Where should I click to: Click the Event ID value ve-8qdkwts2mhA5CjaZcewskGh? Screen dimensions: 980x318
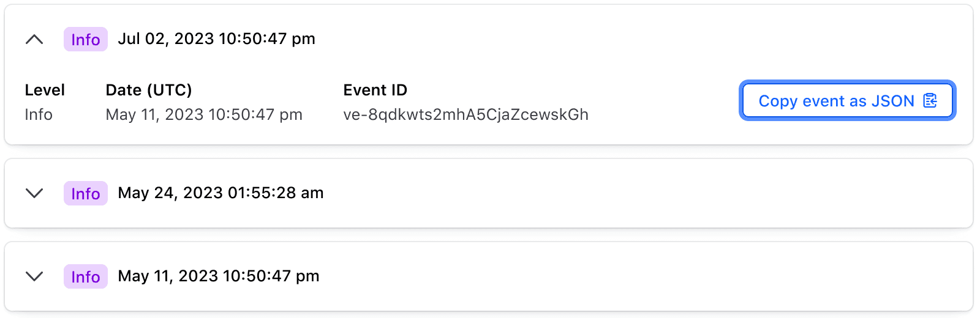(466, 115)
